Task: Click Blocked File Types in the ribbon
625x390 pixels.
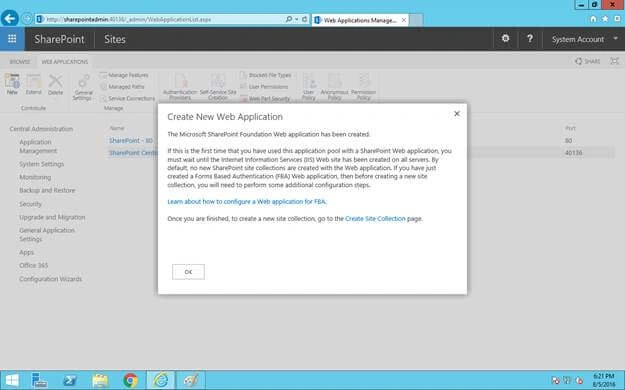Action: tap(266, 75)
